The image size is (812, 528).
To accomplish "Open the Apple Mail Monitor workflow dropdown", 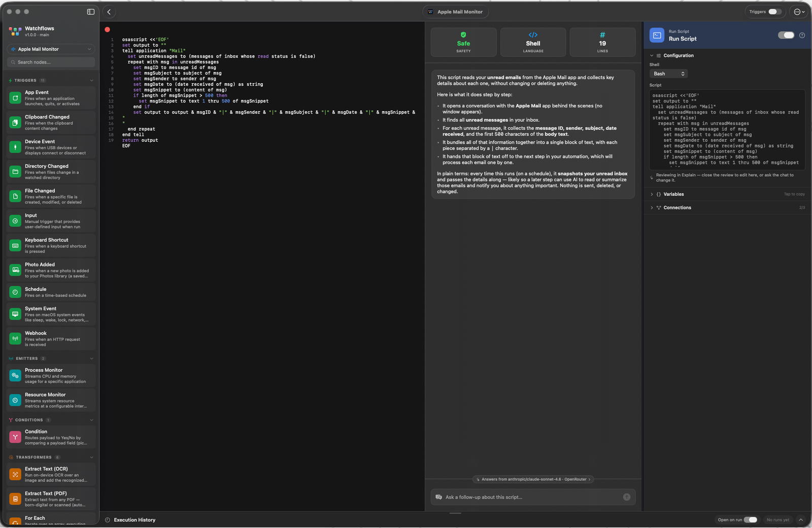I will click(51, 49).
